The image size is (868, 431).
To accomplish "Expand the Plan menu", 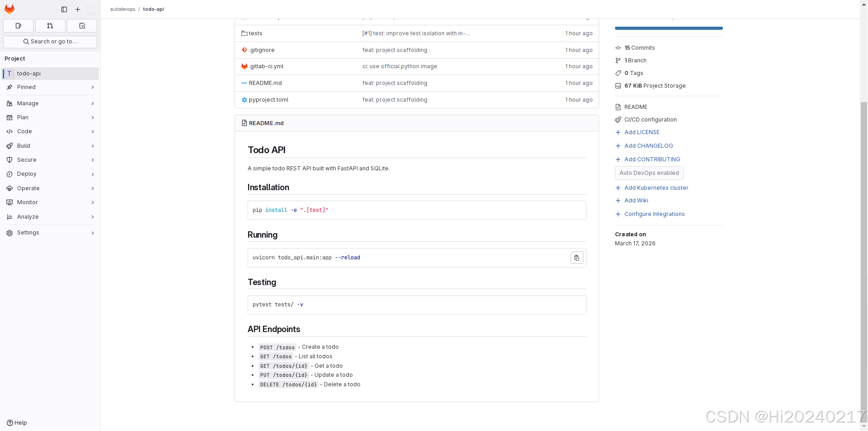I will coord(50,117).
